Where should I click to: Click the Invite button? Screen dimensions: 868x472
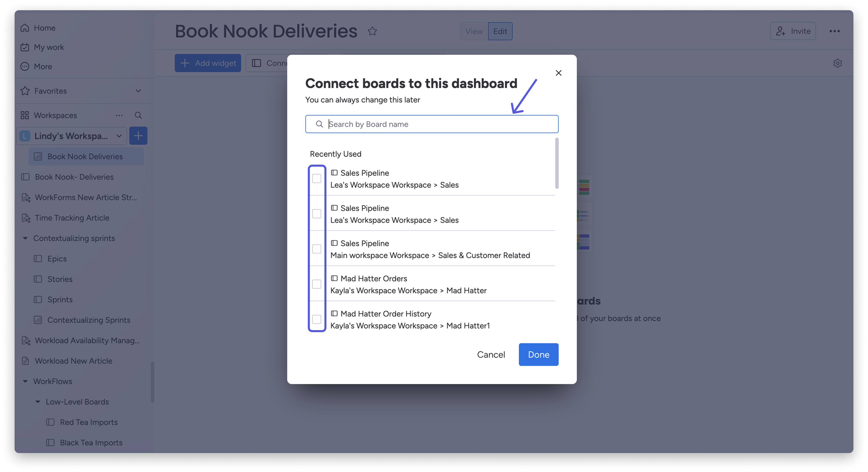coord(793,31)
